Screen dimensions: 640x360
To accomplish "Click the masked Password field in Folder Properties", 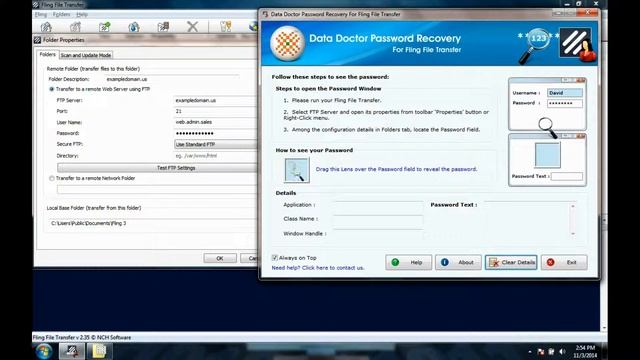I will (x=216, y=133).
